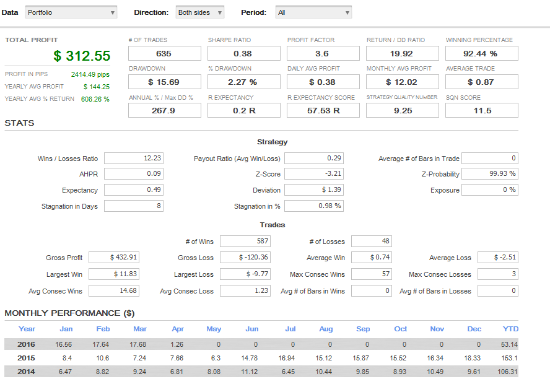Screen dimensions: 550x392
Task: Click Stagnation in % field 0.98 %
Action: pos(314,206)
